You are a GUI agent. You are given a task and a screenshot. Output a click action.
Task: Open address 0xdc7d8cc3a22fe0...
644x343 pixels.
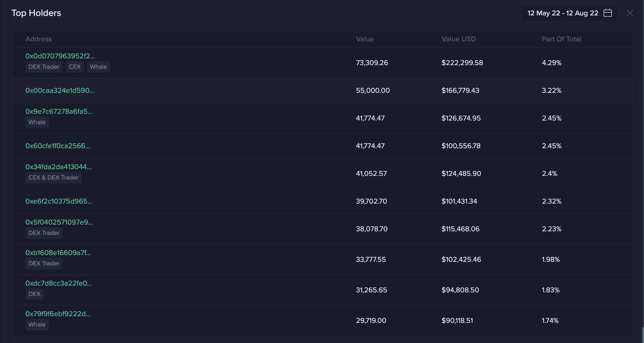tap(58, 283)
